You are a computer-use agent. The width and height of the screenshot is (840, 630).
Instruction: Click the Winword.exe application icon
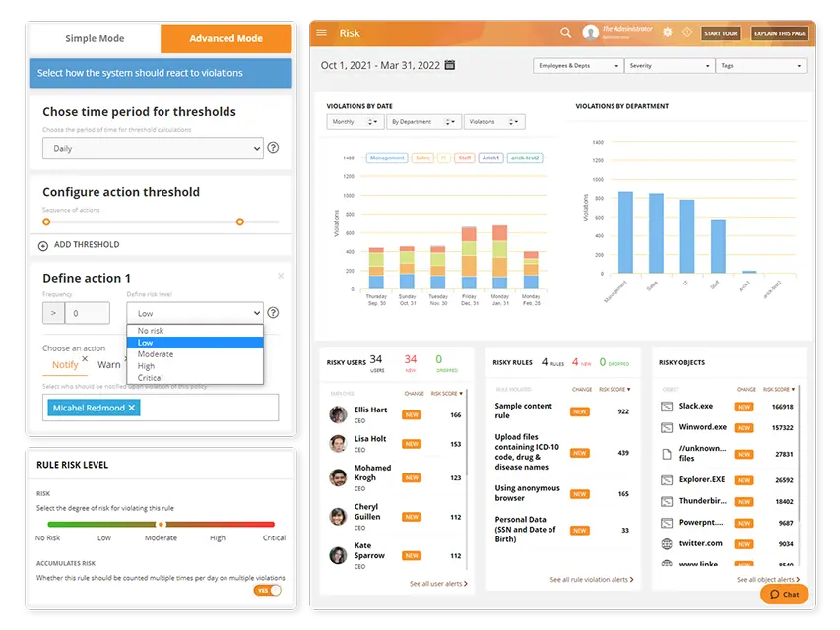667,427
